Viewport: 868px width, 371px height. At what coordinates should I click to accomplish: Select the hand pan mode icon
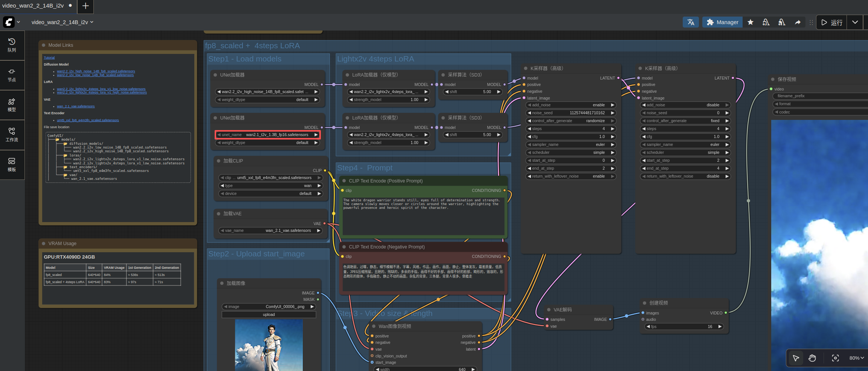pos(812,358)
